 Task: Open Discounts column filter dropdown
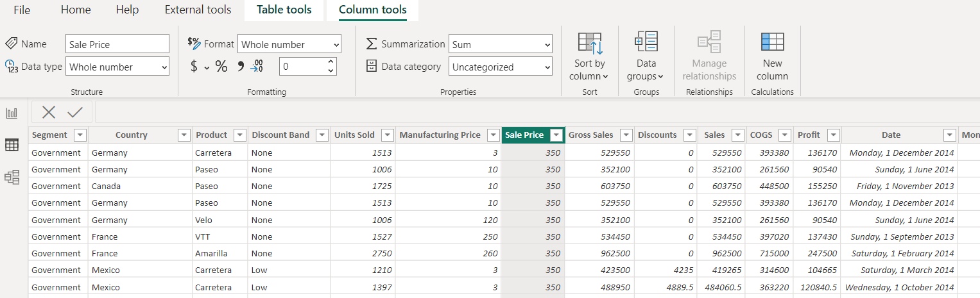[689, 135]
